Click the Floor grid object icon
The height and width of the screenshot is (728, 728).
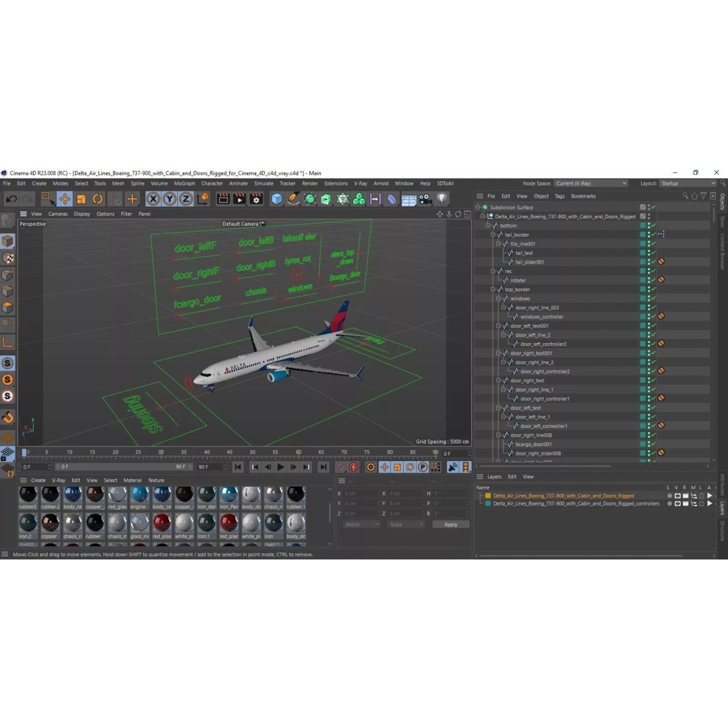pyautogui.click(x=408, y=200)
